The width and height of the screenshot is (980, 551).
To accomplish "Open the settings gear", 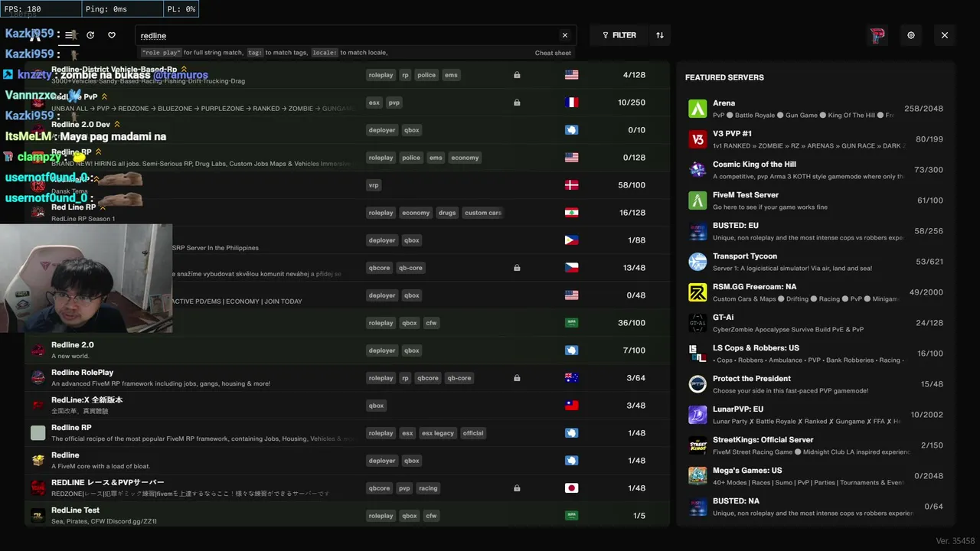I will [x=911, y=35].
